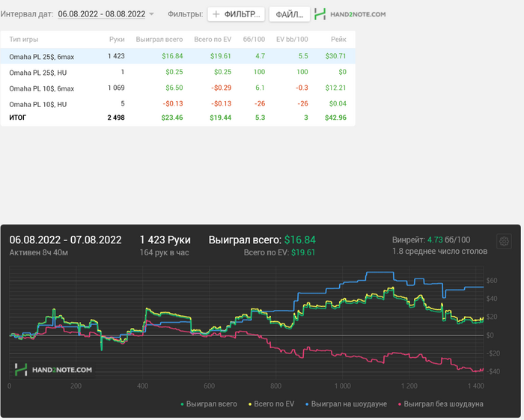Viewport: 524px width, 420px height.
Task: Click the 1 423 Руки chart heading
Action: point(165,240)
